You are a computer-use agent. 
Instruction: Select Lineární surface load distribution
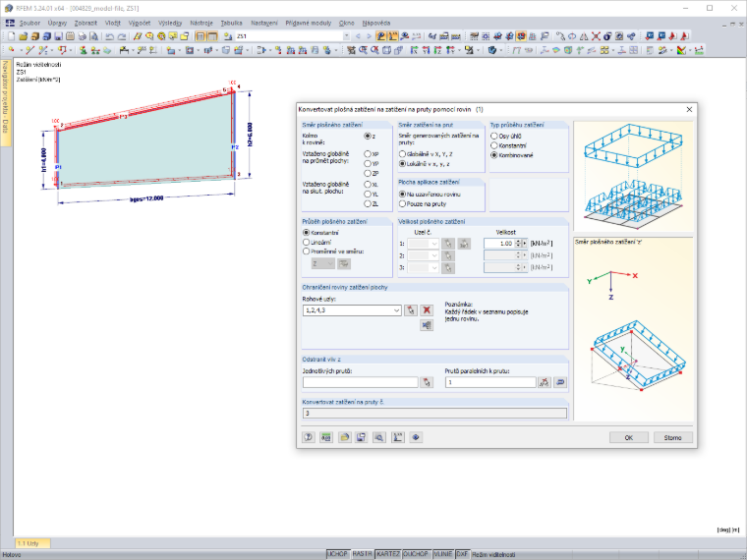tap(306, 243)
